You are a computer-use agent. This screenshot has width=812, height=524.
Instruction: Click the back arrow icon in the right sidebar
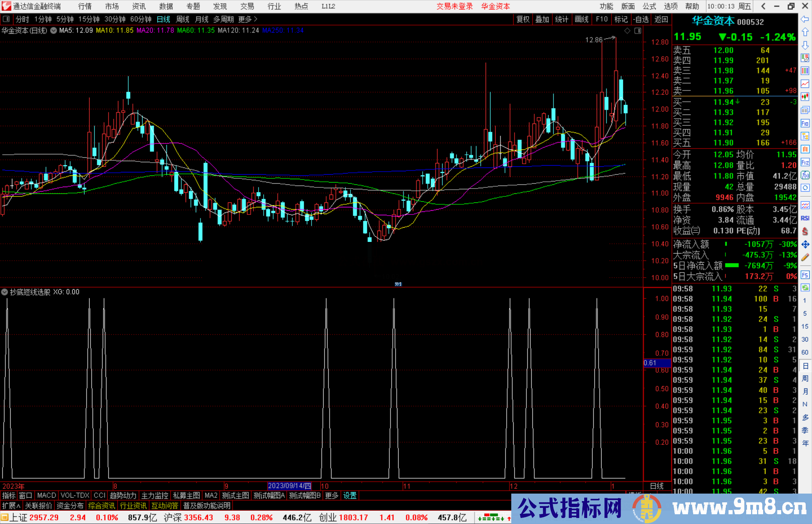pos(805,19)
